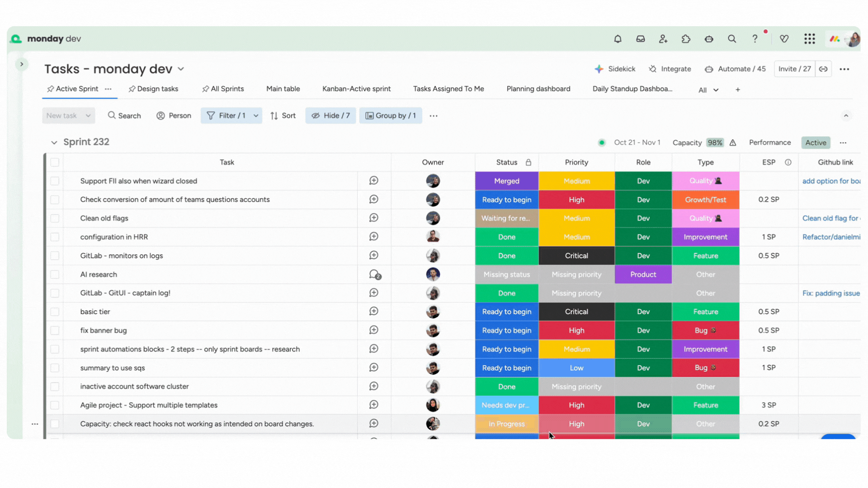
Task: Open the apps marketplace puzzle icon
Action: (x=686, y=39)
